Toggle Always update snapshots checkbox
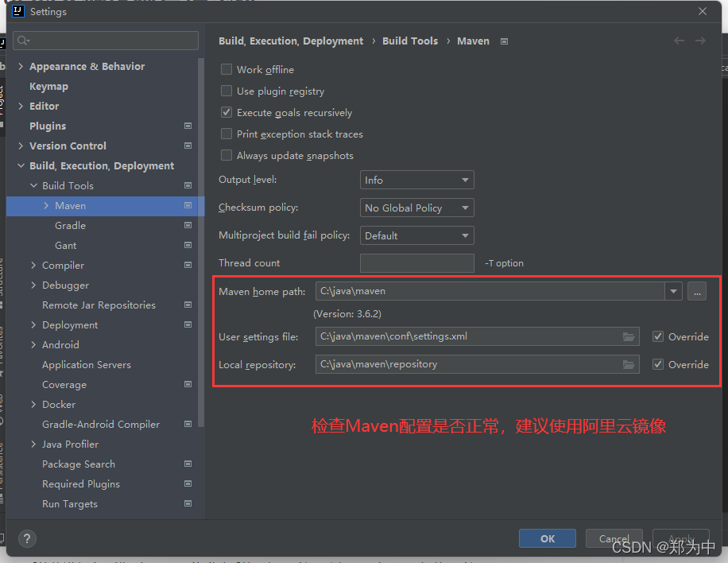This screenshot has width=728, height=563. click(x=227, y=155)
